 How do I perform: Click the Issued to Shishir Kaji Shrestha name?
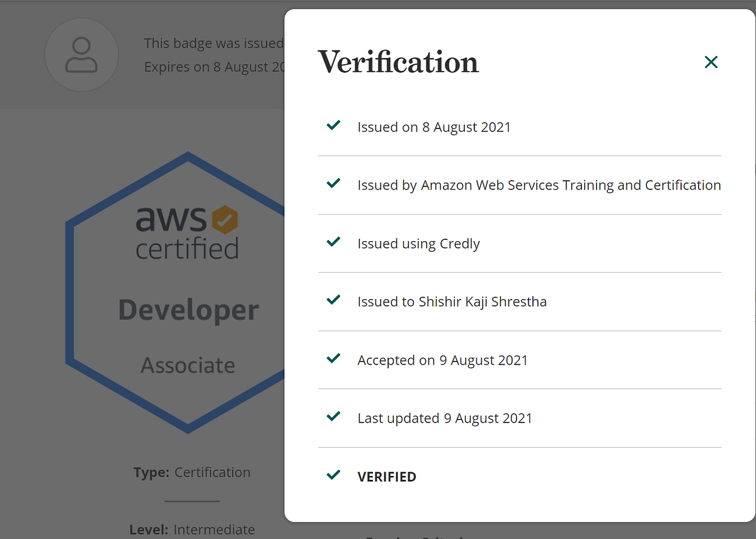(452, 301)
